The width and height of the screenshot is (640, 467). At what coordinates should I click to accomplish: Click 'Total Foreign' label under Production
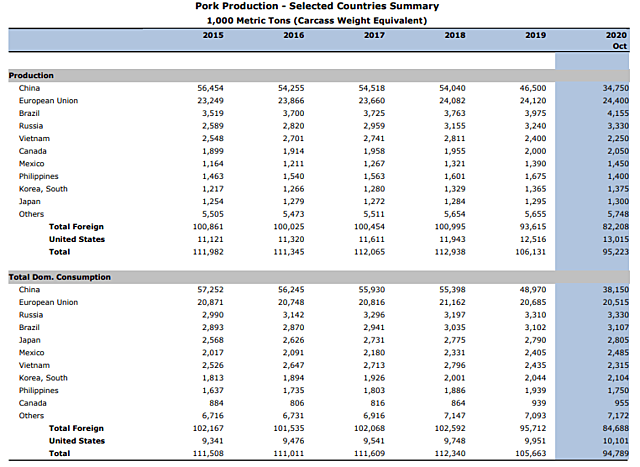pos(76,227)
